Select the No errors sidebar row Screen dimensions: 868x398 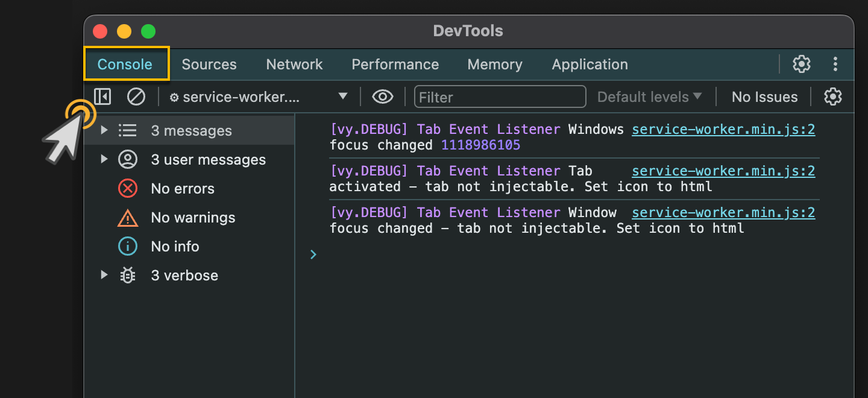pyautogui.click(x=189, y=188)
